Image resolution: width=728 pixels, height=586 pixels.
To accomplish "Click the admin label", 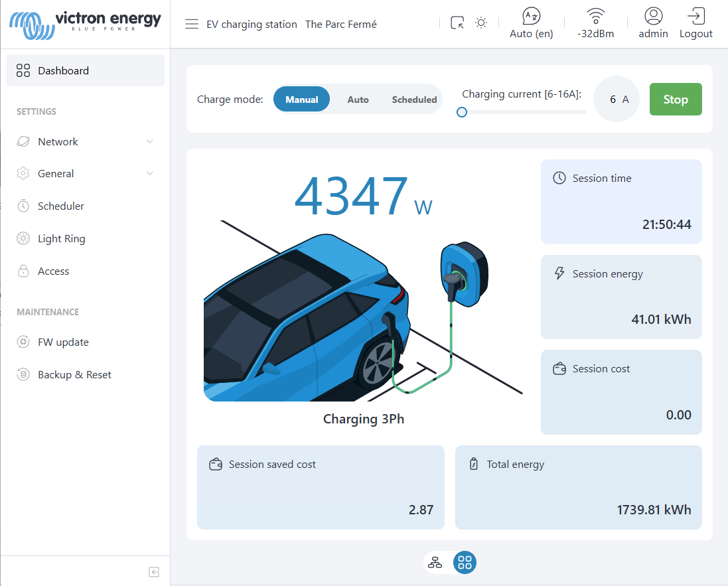I will 653,33.
